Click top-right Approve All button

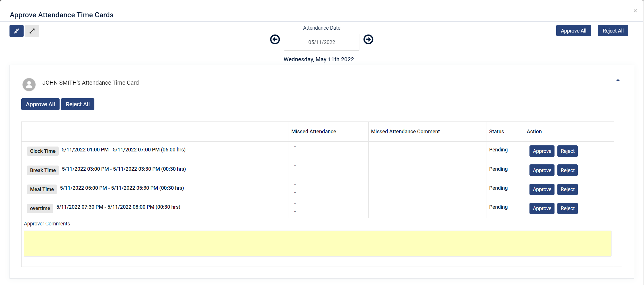[x=573, y=31]
